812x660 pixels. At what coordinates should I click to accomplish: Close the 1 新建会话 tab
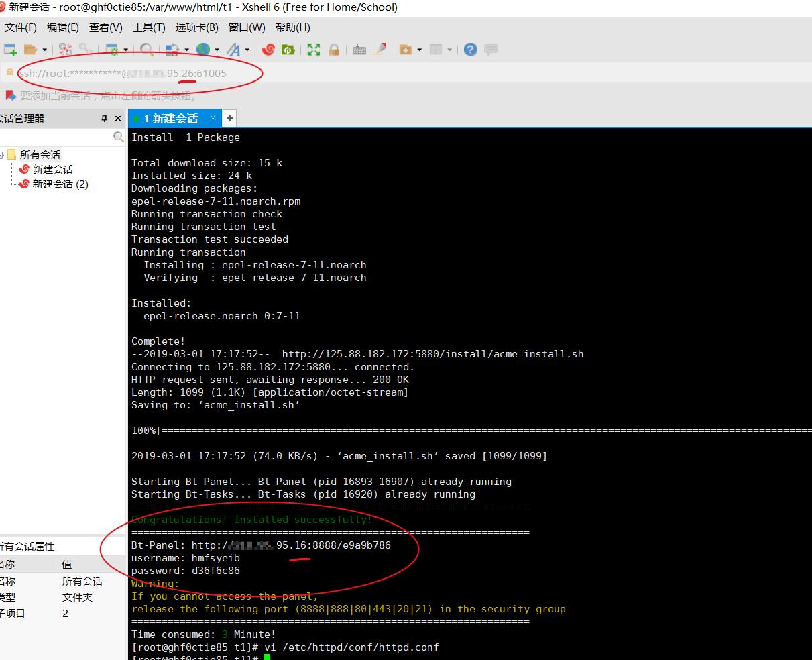213,117
